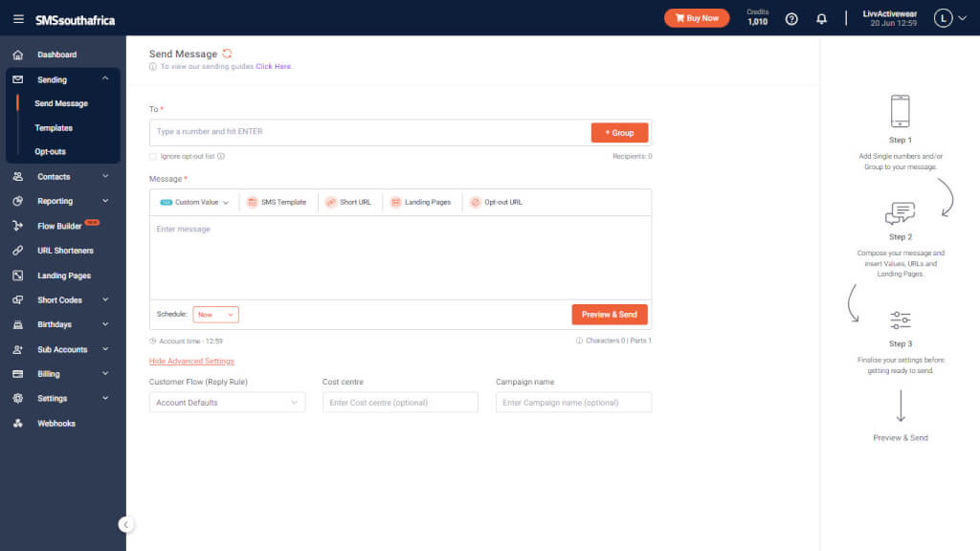Expand the Settings menu chevron
This screenshot has width=980, height=551.
[x=105, y=397]
